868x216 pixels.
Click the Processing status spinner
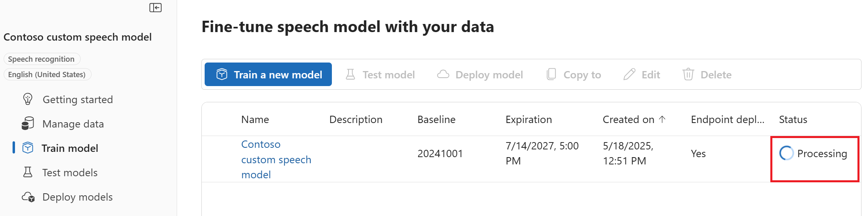pyautogui.click(x=786, y=153)
